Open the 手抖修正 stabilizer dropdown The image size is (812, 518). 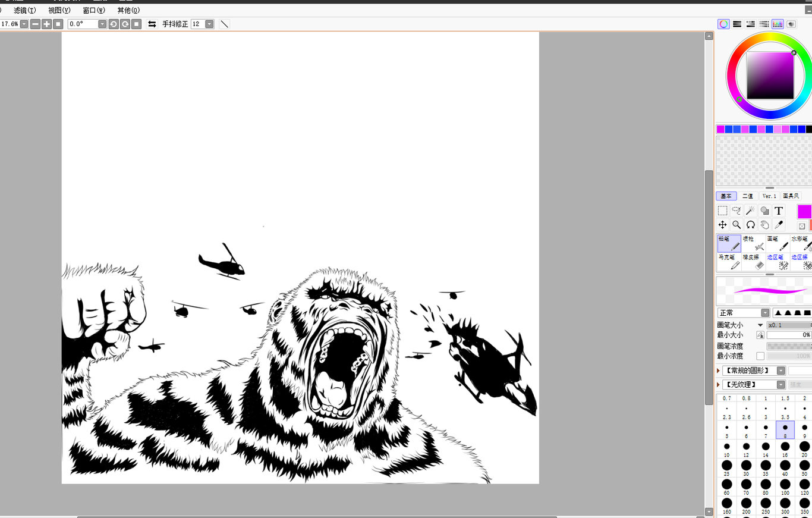pos(209,24)
